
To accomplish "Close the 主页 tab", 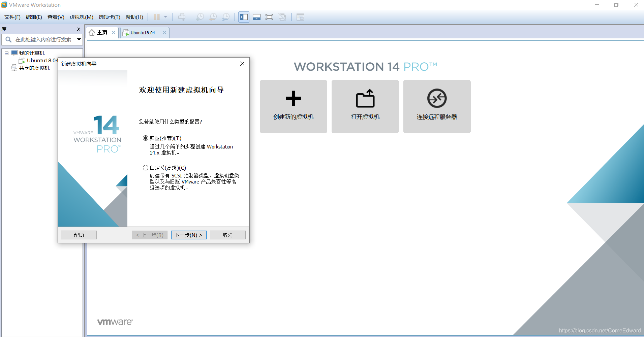I will click(x=114, y=33).
